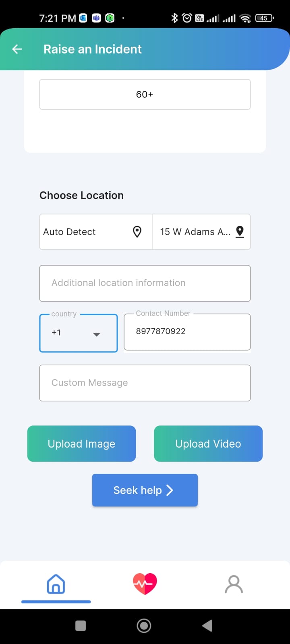Open the country code dropdown
Image resolution: width=290 pixels, height=644 pixels.
coord(78,333)
